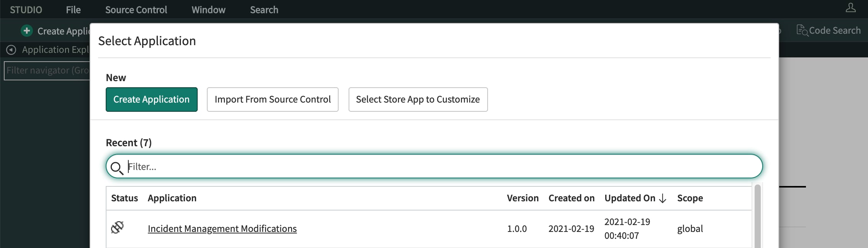The width and height of the screenshot is (868, 248).
Task: Open the Window menu
Action: [208, 10]
